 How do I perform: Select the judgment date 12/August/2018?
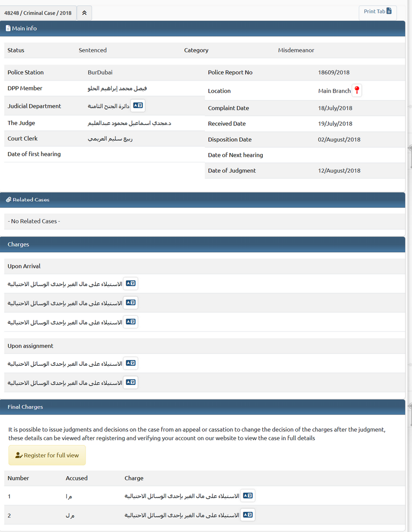coord(339,171)
